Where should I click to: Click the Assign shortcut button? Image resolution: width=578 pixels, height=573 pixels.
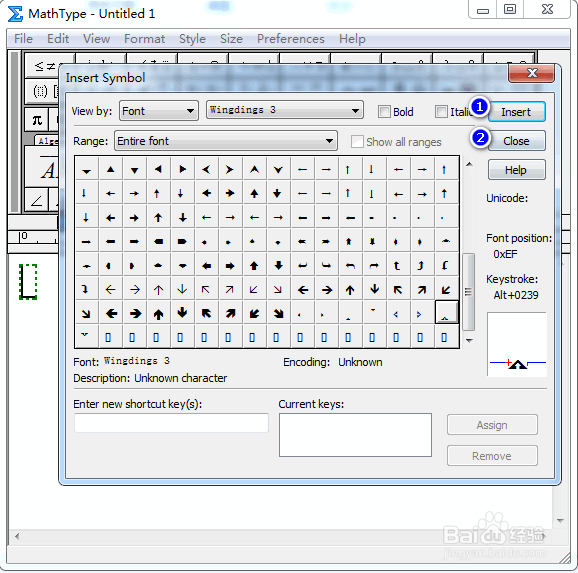coord(492,425)
